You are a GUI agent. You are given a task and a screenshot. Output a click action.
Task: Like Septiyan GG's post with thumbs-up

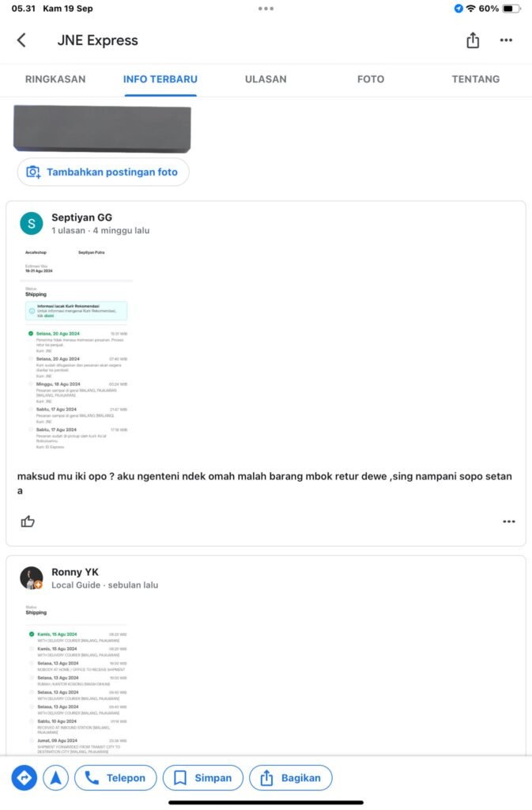28,521
